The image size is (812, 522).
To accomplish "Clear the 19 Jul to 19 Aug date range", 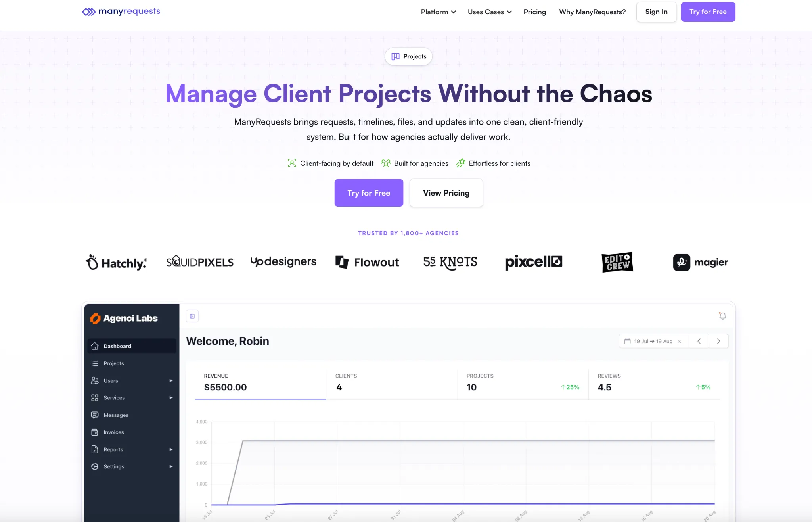I will tap(680, 341).
